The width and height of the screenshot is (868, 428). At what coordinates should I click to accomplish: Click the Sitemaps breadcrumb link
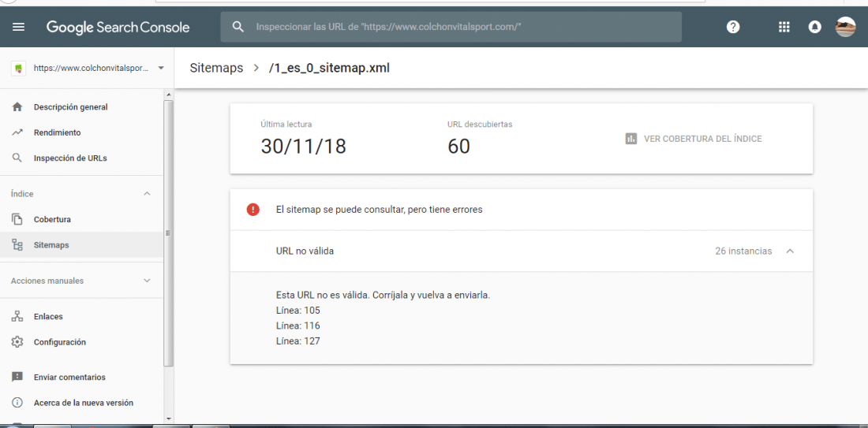coord(216,68)
